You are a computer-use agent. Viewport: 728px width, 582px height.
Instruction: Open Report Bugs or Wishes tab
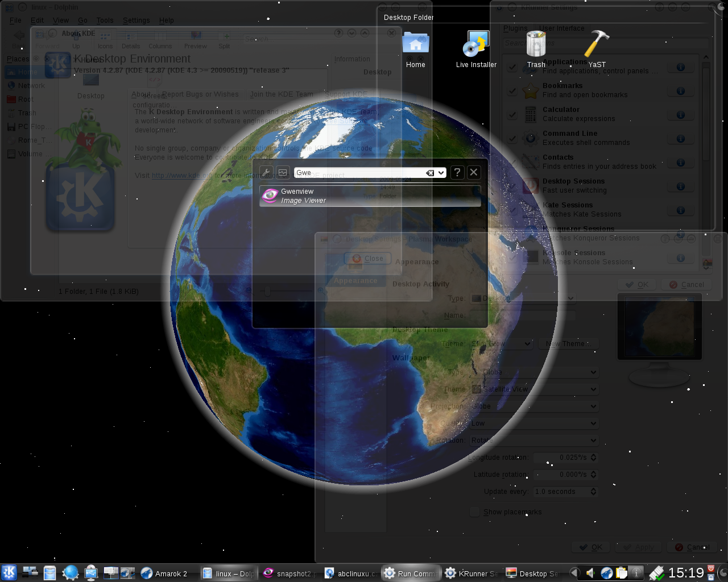(x=200, y=94)
